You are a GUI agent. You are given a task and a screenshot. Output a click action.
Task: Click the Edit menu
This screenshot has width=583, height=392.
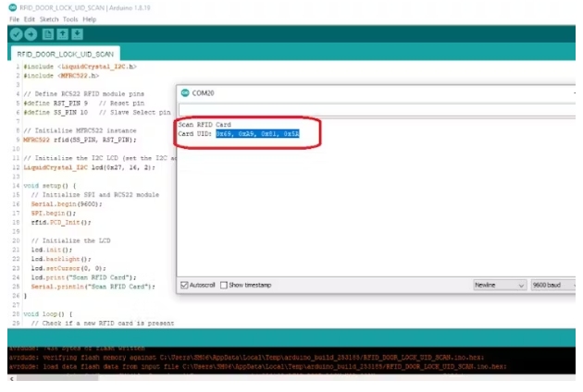coord(31,18)
